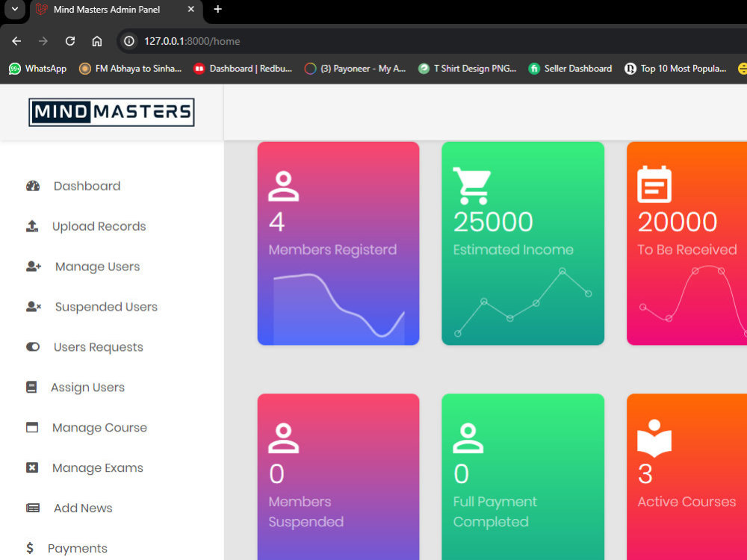The width and height of the screenshot is (747, 560).
Task: Click the 25000 Estimated Income value
Action: click(x=493, y=222)
